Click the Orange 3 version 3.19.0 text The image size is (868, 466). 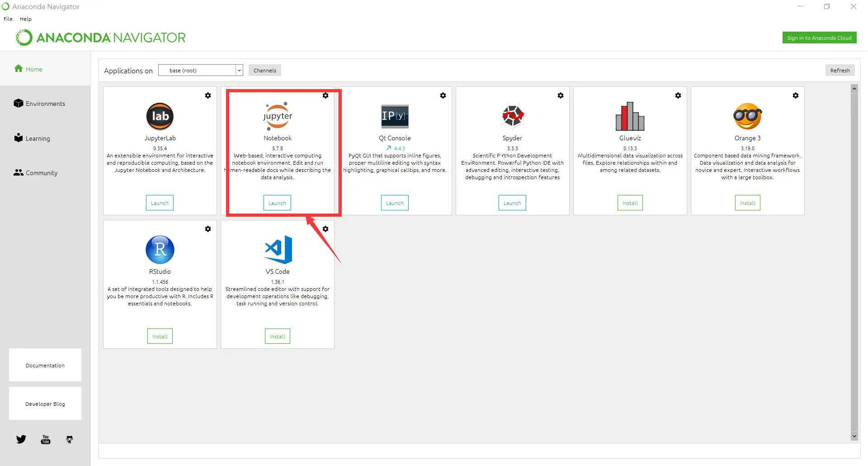pyautogui.click(x=748, y=148)
